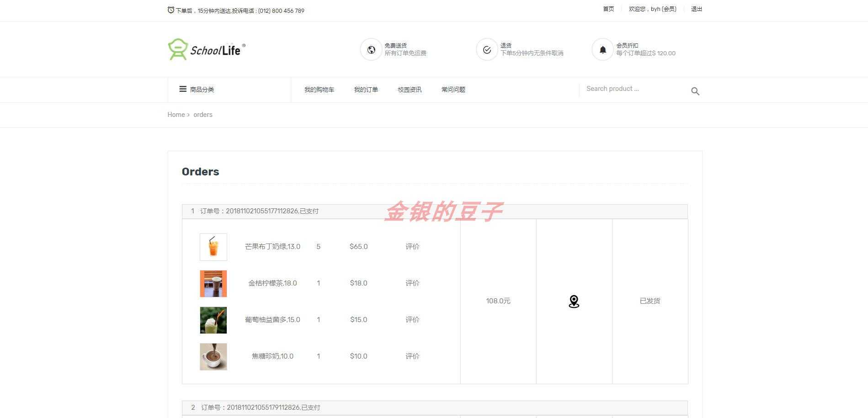The height and width of the screenshot is (418, 868).
Task: Click the 退货 returns label
Action: tap(506, 45)
